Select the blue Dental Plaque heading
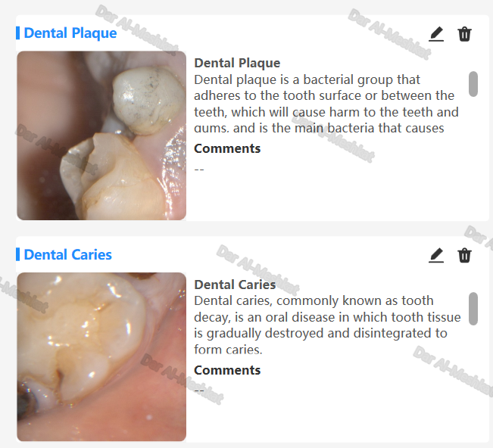 pos(70,33)
